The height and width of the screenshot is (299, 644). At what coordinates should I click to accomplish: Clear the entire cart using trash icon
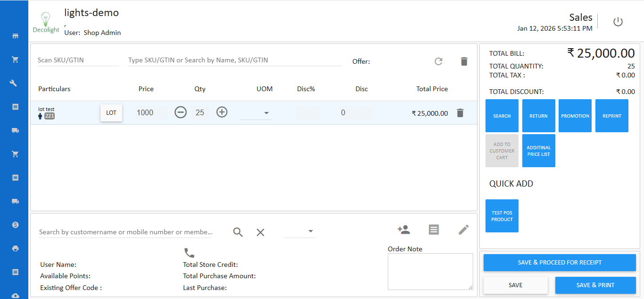click(x=464, y=61)
